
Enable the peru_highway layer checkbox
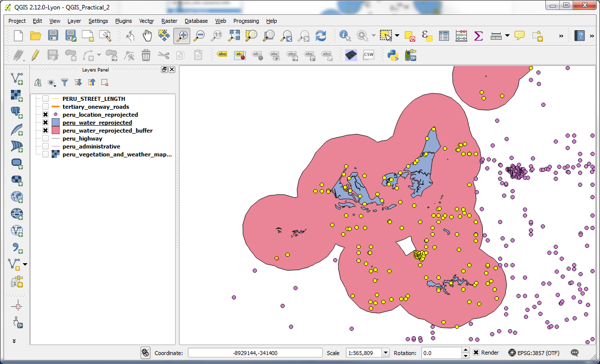pos(45,139)
